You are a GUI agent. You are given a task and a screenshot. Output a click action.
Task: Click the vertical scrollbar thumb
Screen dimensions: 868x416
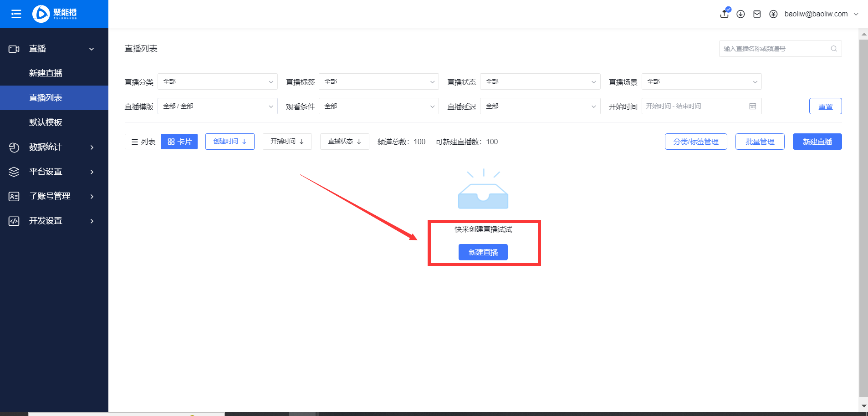[x=863, y=218]
